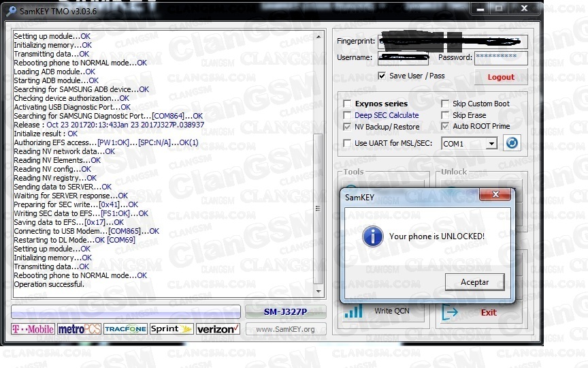
Task: Click the Username input field
Action: click(x=403, y=58)
